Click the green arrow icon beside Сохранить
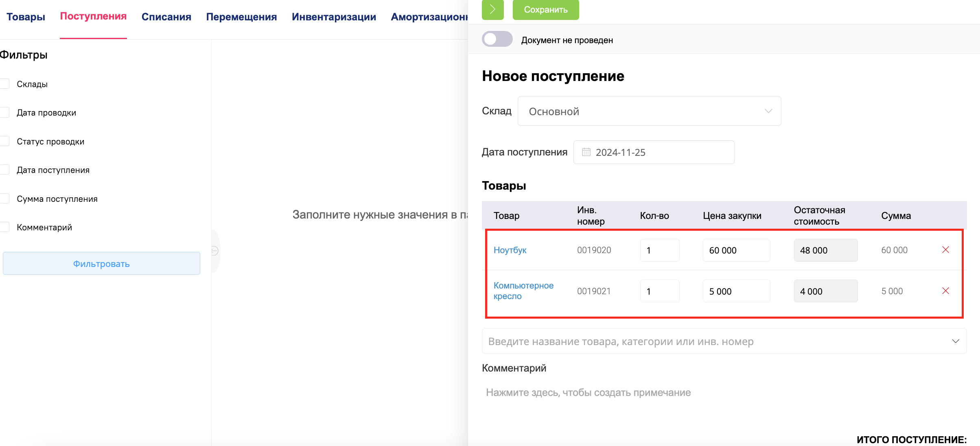The width and height of the screenshot is (980, 446). (492, 10)
